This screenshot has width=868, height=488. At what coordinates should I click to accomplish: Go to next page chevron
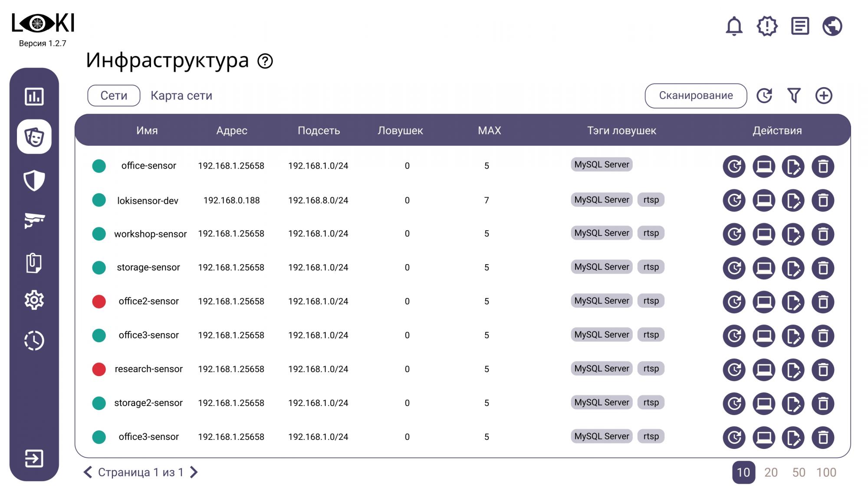pyautogui.click(x=194, y=472)
